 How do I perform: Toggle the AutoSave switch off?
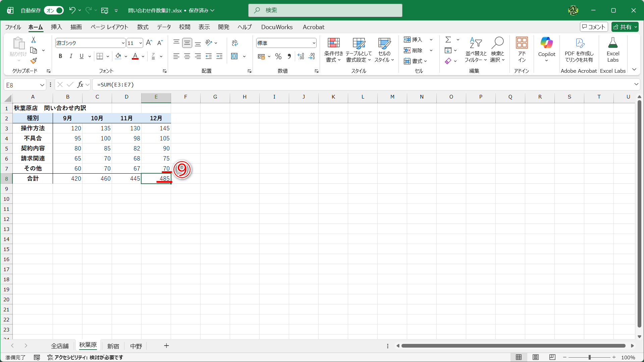coord(54,10)
